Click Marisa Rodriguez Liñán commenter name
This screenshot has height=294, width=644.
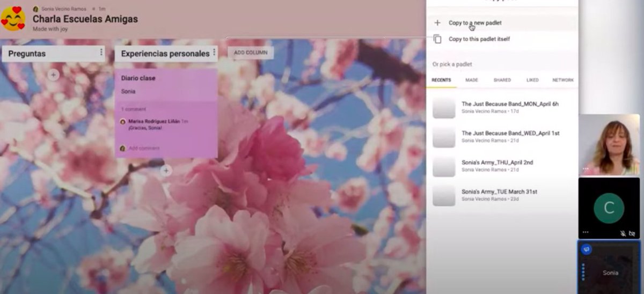154,121
